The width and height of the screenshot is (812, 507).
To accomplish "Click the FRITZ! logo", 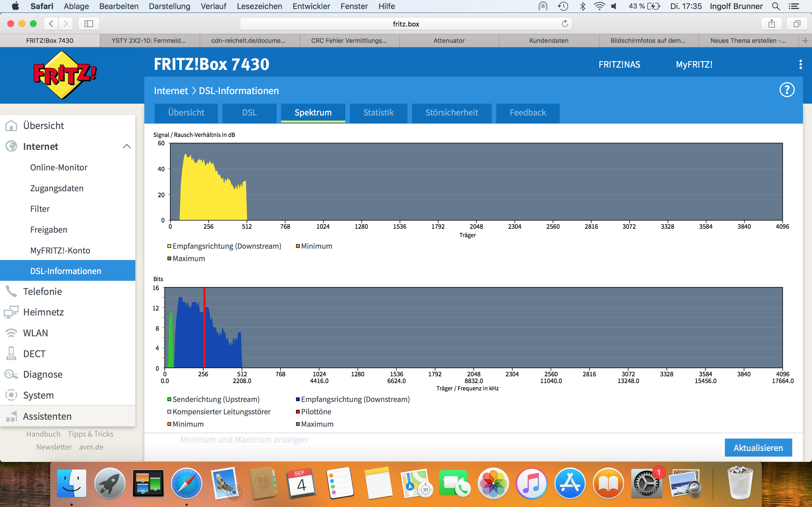I will [x=64, y=74].
